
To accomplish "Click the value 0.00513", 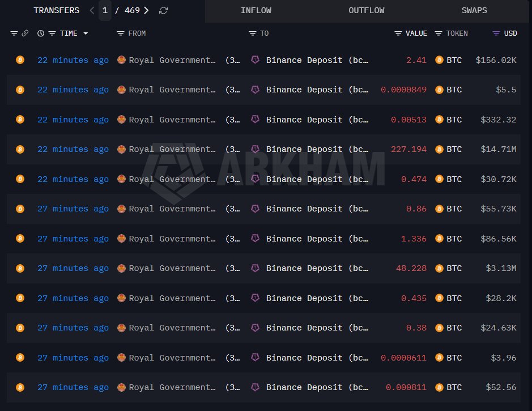I will click(408, 120).
